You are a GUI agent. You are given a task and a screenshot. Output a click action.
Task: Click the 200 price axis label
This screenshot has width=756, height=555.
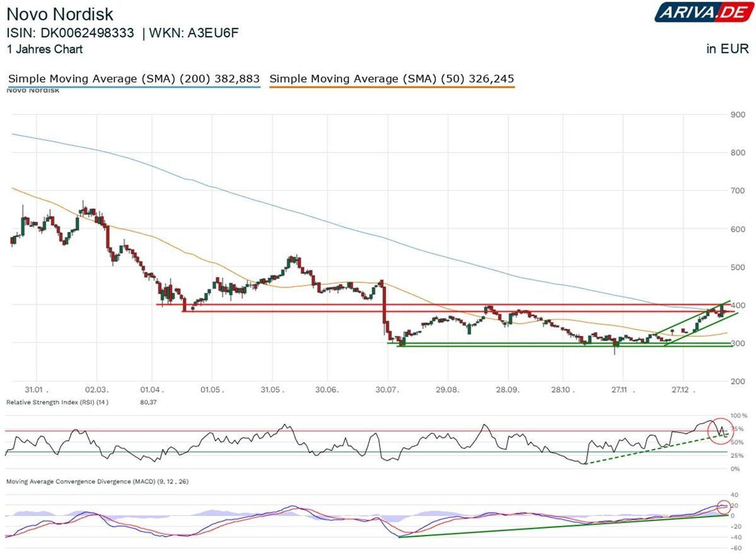click(x=738, y=381)
